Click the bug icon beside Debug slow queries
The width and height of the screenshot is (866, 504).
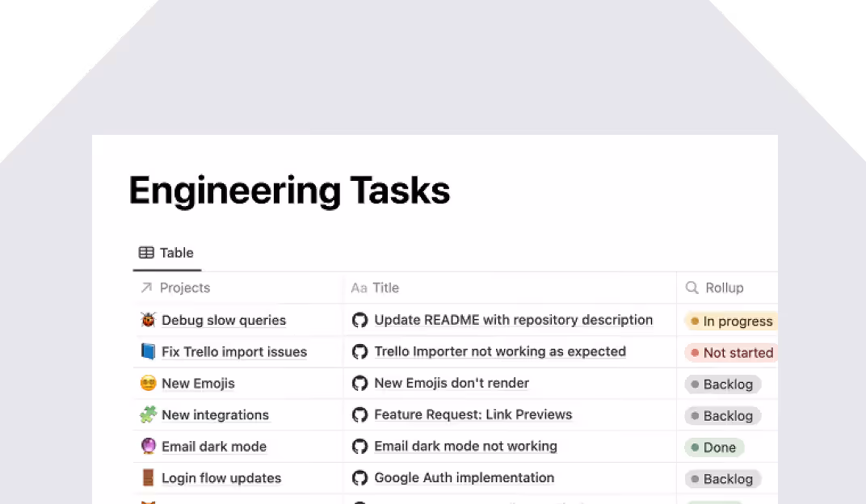(x=148, y=320)
